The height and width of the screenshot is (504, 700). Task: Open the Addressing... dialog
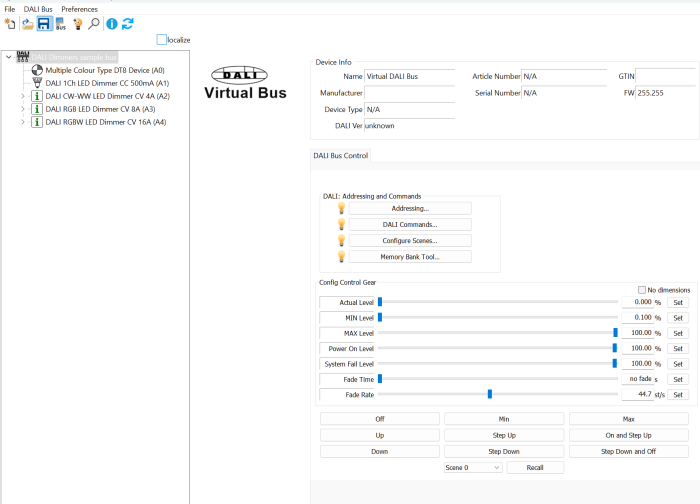(410, 208)
